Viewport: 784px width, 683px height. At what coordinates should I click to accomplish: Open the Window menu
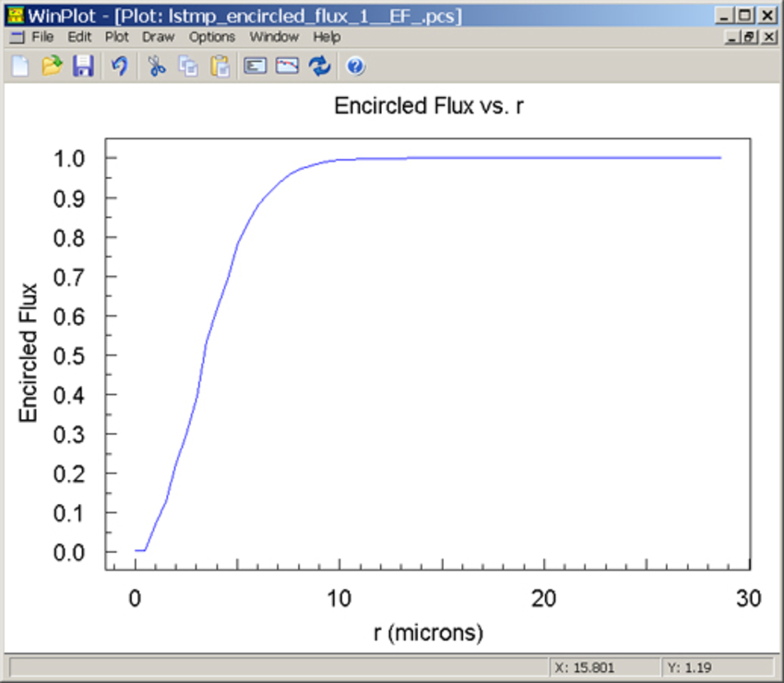point(273,37)
